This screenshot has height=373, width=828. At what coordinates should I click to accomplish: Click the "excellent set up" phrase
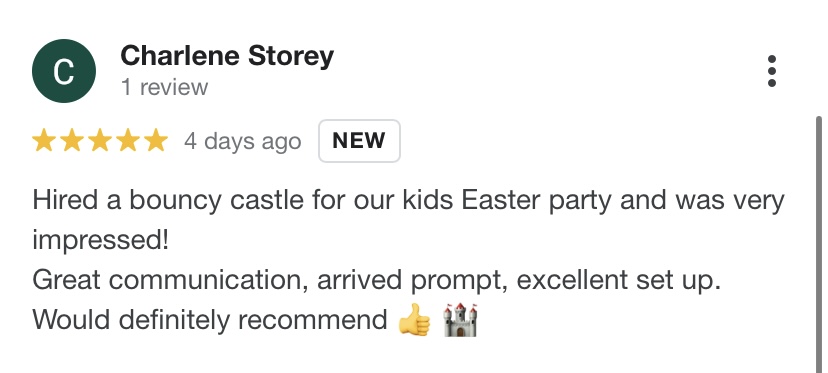[618, 281]
